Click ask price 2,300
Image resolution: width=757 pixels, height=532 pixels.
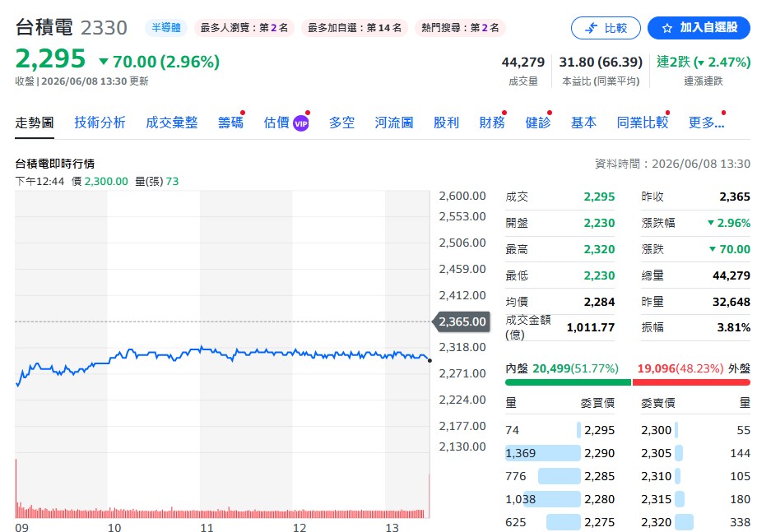pos(656,430)
